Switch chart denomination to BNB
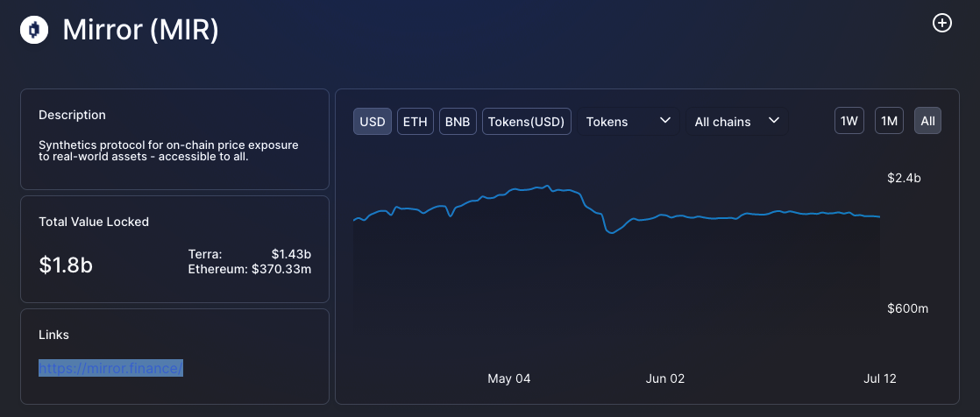The width and height of the screenshot is (980, 417). click(458, 121)
